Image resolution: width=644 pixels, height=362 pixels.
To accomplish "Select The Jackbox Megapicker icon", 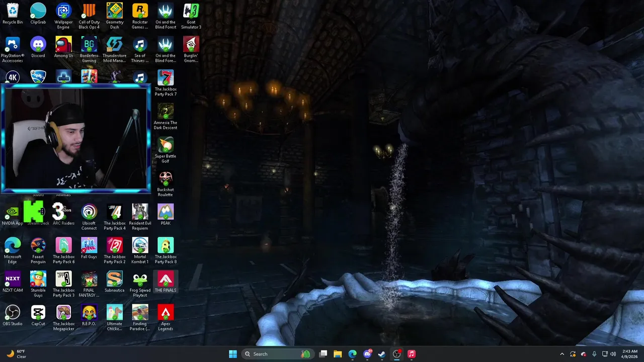I will point(63,318).
